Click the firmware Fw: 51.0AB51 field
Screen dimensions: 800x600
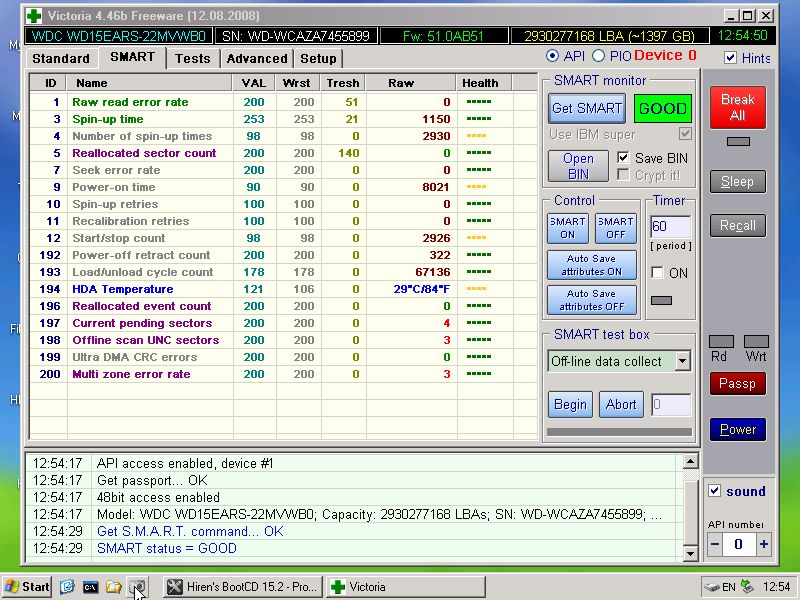click(x=443, y=36)
